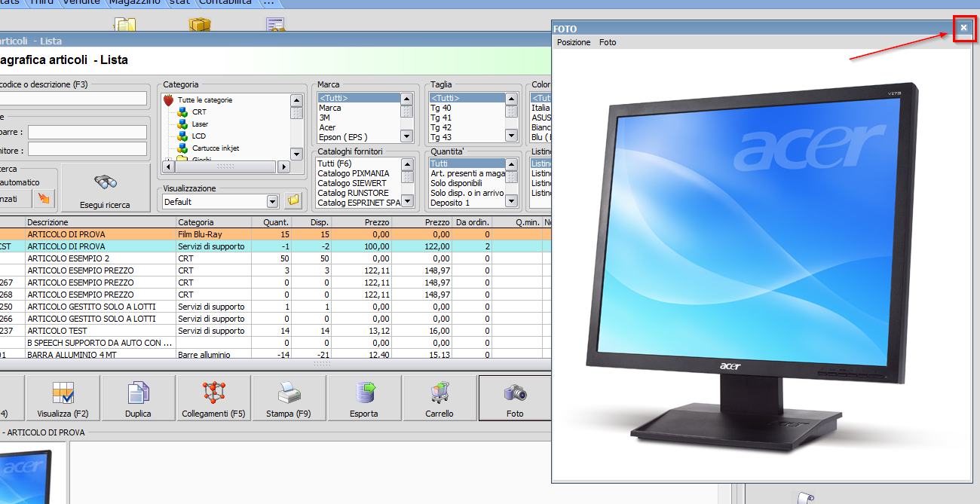The height and width of the screenshot is (504, 980).
Task: Select <Tutti> in the Marca list
Action: [359, 98]
